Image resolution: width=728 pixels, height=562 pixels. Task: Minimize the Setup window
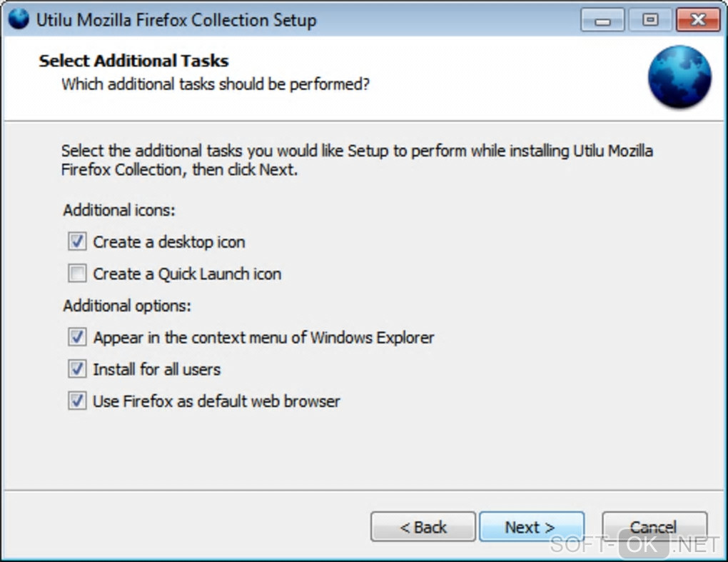pos(602,20)
